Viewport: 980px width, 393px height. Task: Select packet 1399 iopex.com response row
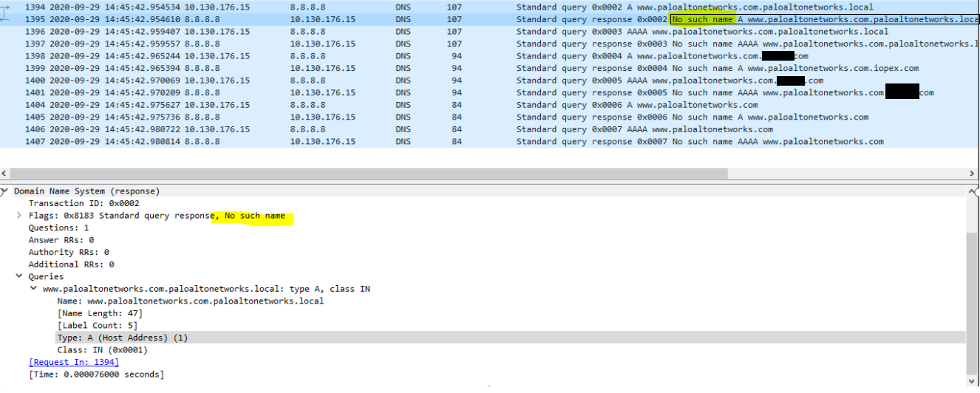tap(490, 68)
